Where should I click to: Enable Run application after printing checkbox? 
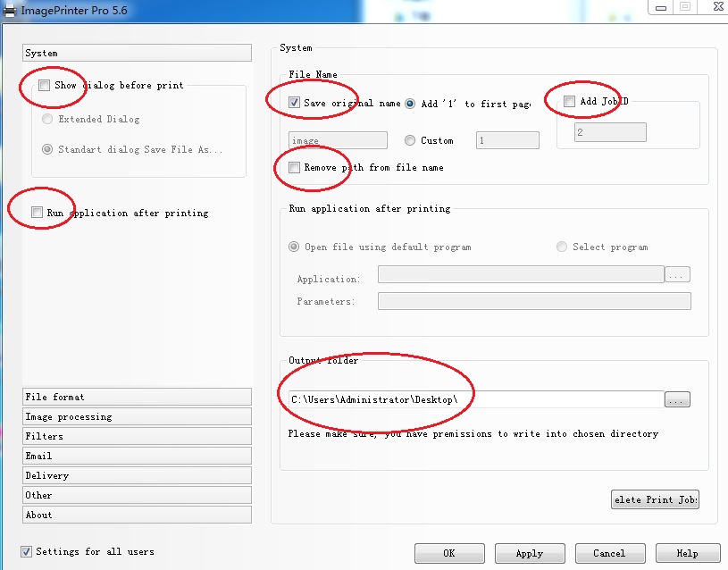click(x=37, y=213)
